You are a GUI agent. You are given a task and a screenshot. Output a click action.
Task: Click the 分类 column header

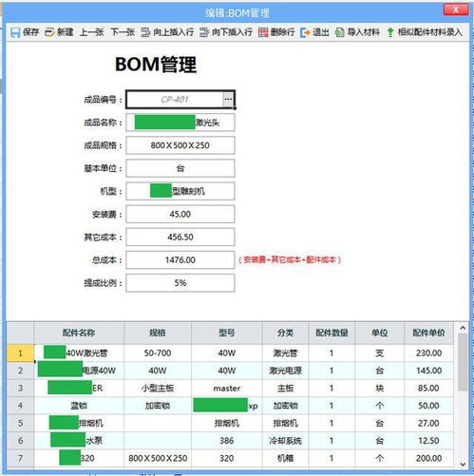point(285,333)
